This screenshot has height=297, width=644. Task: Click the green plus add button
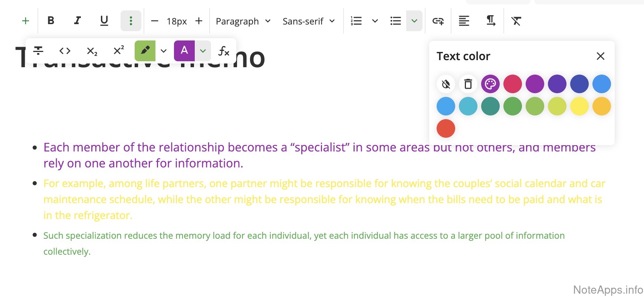coord(26,21)
